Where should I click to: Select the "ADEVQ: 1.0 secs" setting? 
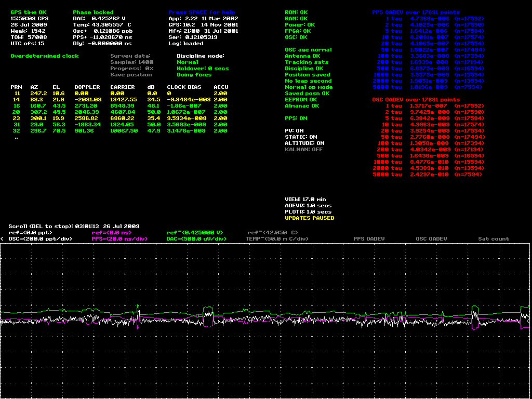tap(308, 205)
